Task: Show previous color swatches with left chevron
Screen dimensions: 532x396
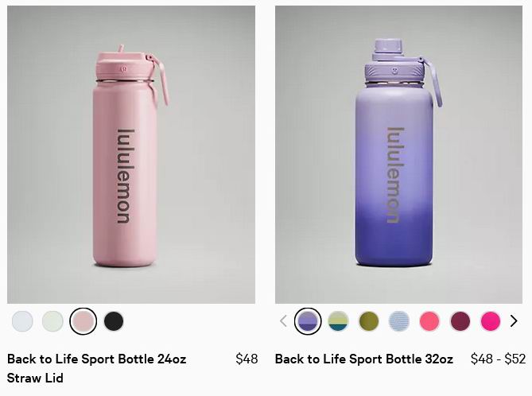Action: coord(283,321)
